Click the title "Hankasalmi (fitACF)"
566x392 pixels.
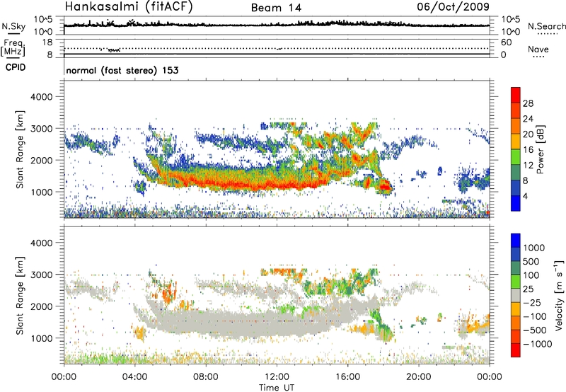click(129, 6)
